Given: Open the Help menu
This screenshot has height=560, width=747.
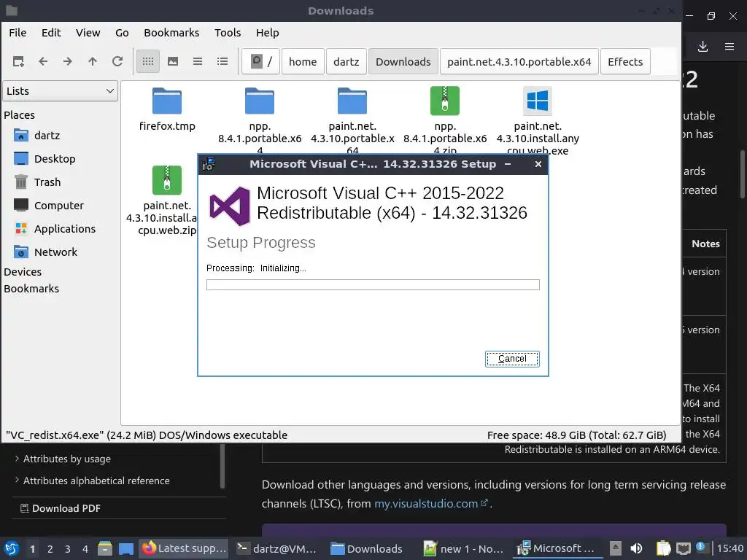Looking at the screenshot, I should [x=267, y=33].
